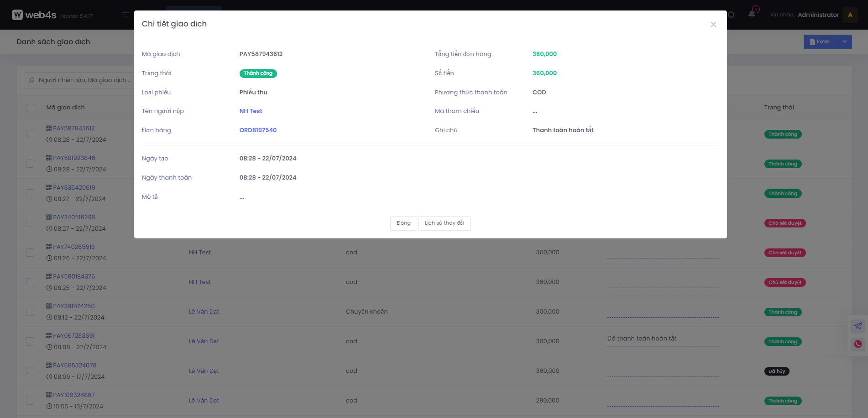868x418 pixels.
Task: Click the search magnifier icon in filter box
Action: point(32,80)
